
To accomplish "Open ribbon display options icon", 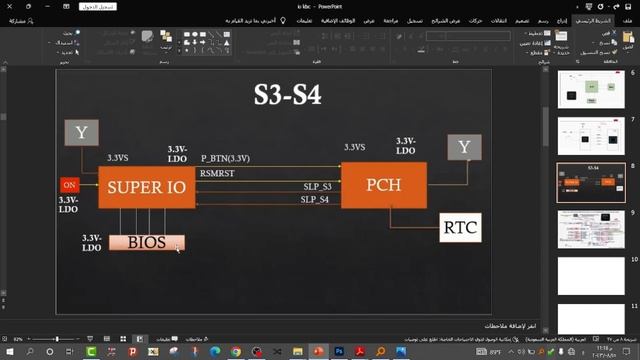I will point(66,7).
